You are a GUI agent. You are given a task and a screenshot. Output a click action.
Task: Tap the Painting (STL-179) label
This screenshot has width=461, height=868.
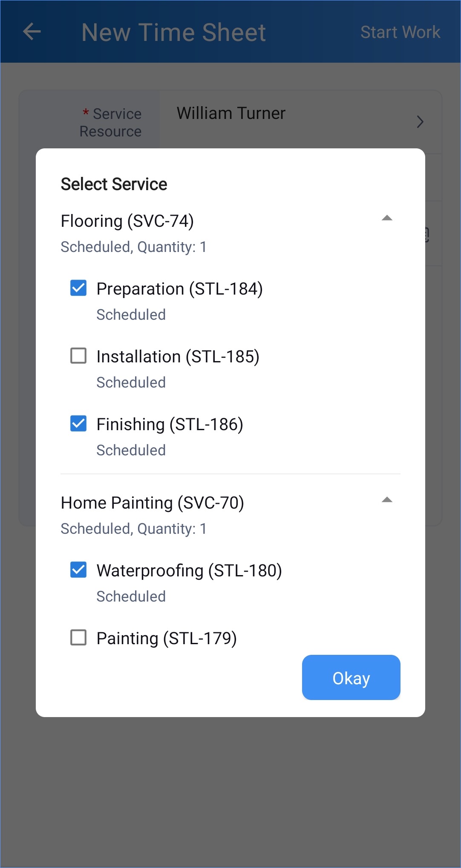pyautogui.click(x=167, y=639)
